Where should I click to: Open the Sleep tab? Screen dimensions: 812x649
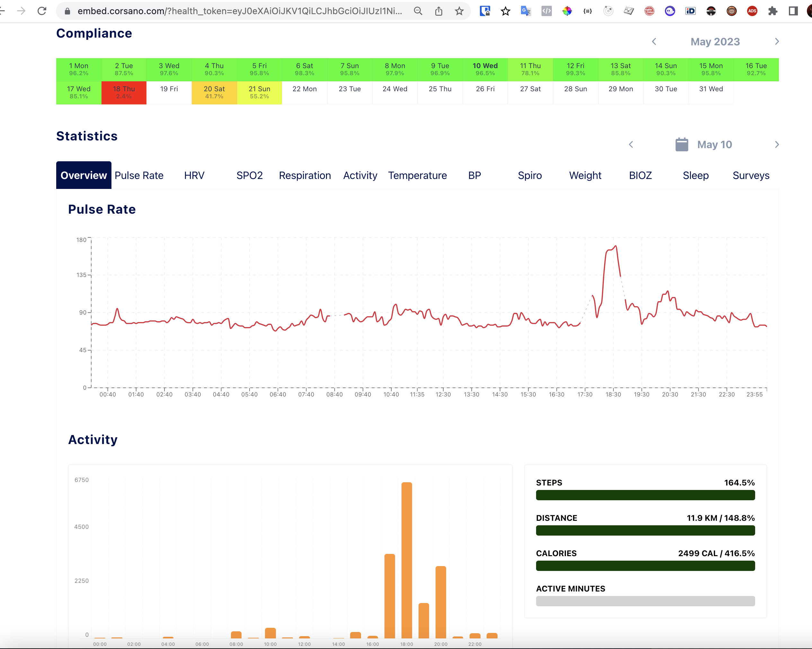pyautogui.click(x=696, y=175)
